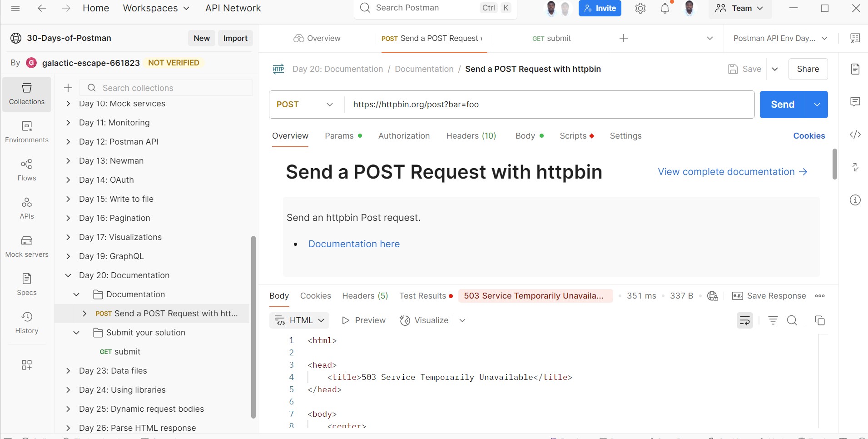Switch to the request Body tab
868x439 pixels.
530,136
